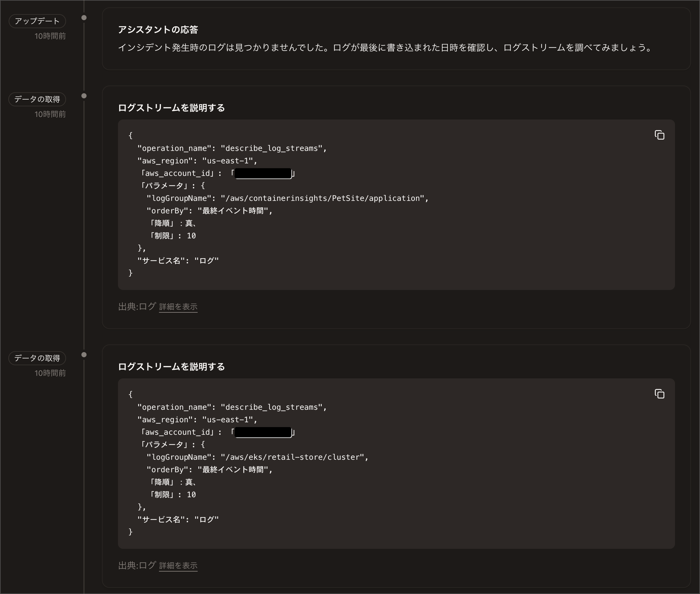
Task: Click the /aws/eks/retail-store/cluster log group value
Action: (292, 457)
